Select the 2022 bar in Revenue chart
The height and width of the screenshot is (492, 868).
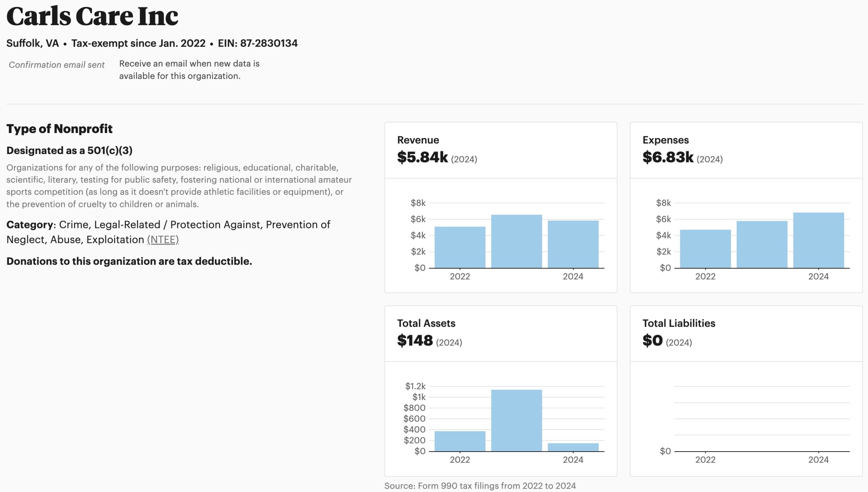pyautogui.click(x=459, y=248)
